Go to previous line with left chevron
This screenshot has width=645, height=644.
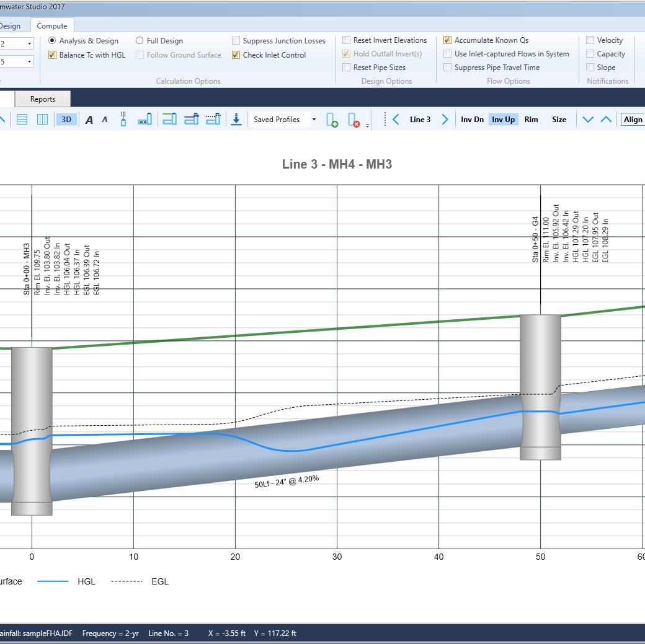coord(396,120)
